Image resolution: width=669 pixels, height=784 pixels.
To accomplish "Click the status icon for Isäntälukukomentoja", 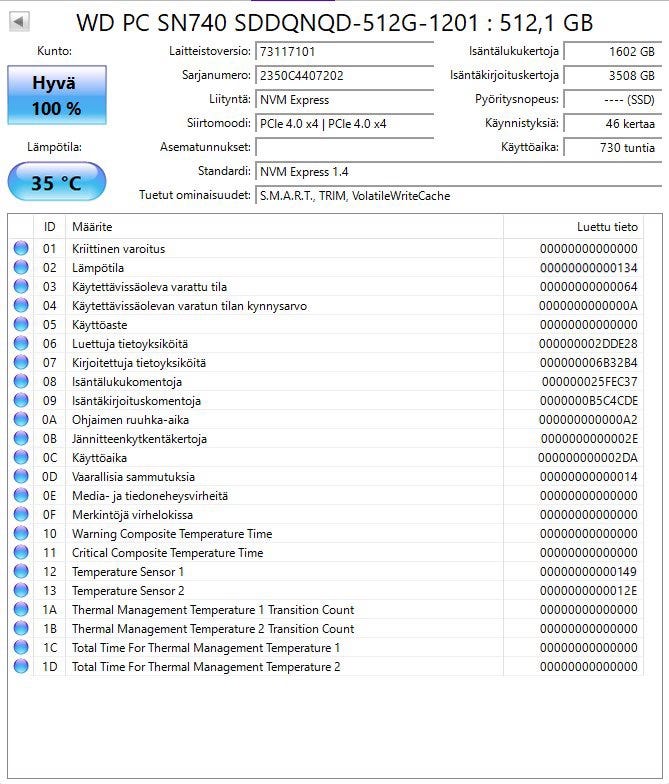I will coord(21,381).
